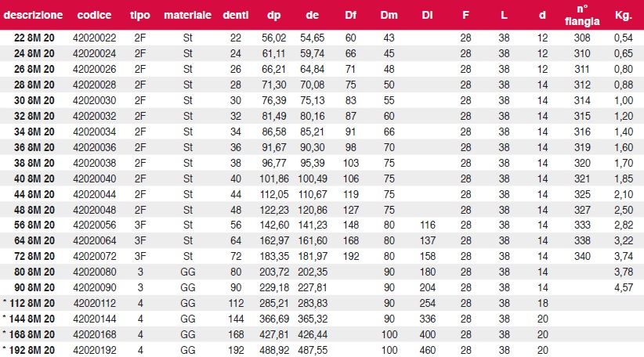Select flange number 340 cell

tap(582, 256)
